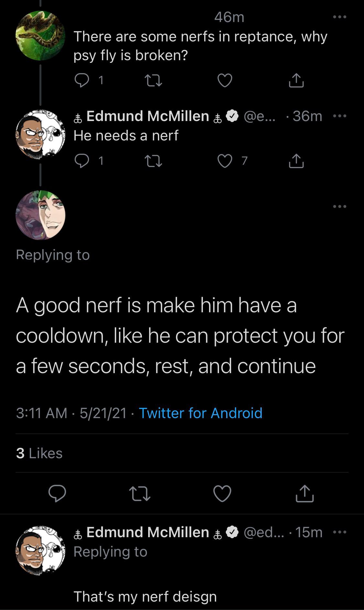Retweet the main cooldown nerf tweet

[139, 494]
